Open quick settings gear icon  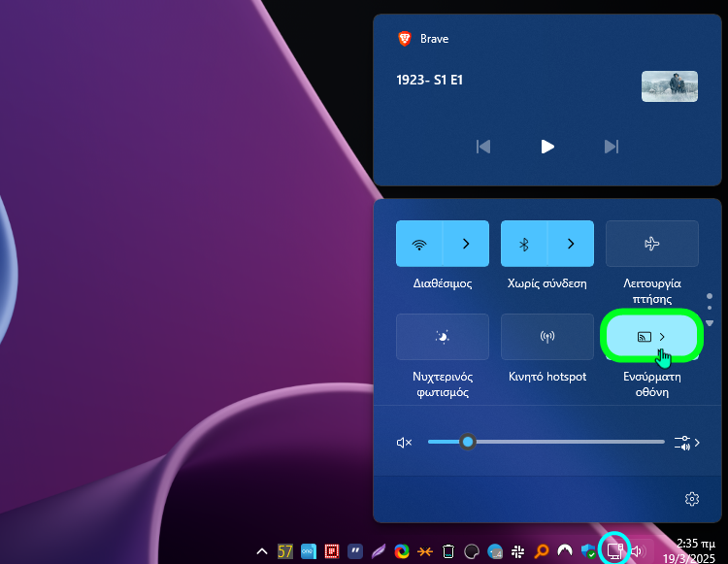pos(692,499)
